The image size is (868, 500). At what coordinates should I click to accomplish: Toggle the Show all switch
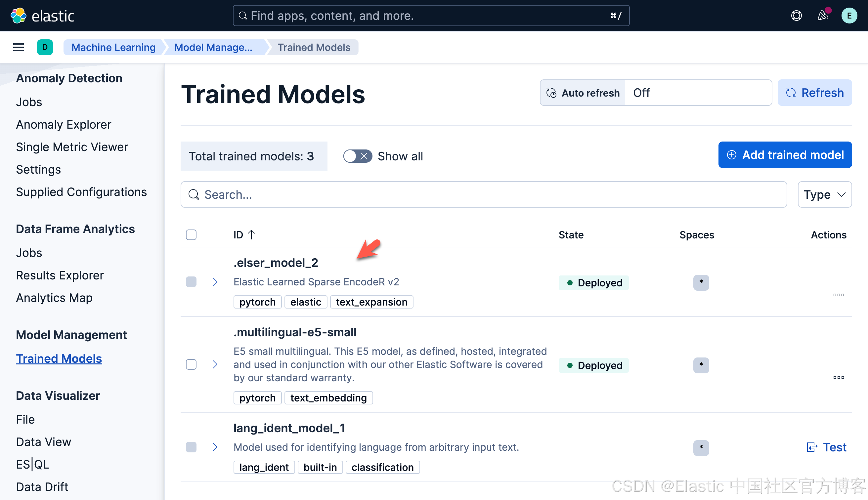pos(358,156)
